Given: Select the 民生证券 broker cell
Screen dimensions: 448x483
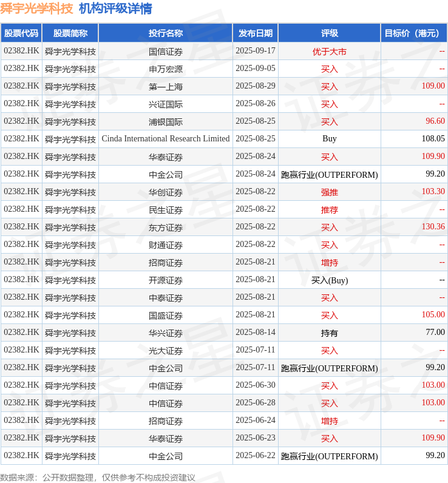Looking at the screenshot, I should point(166,209).
